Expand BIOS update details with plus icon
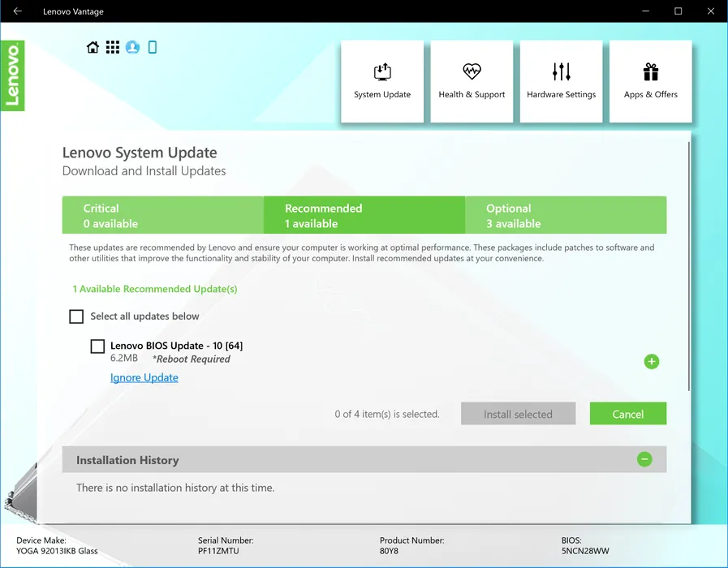The height and width of the screenshot is (568, 728). (652, 362)
